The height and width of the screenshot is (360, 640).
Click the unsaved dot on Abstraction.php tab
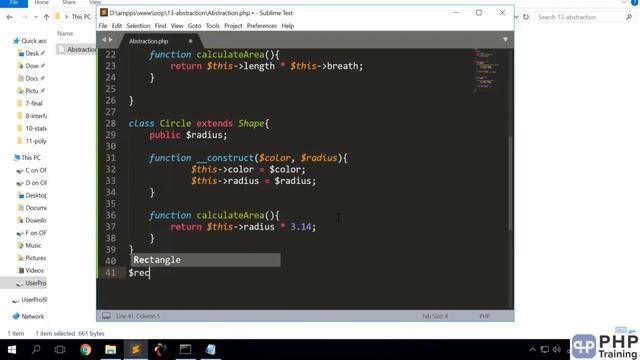190,41
